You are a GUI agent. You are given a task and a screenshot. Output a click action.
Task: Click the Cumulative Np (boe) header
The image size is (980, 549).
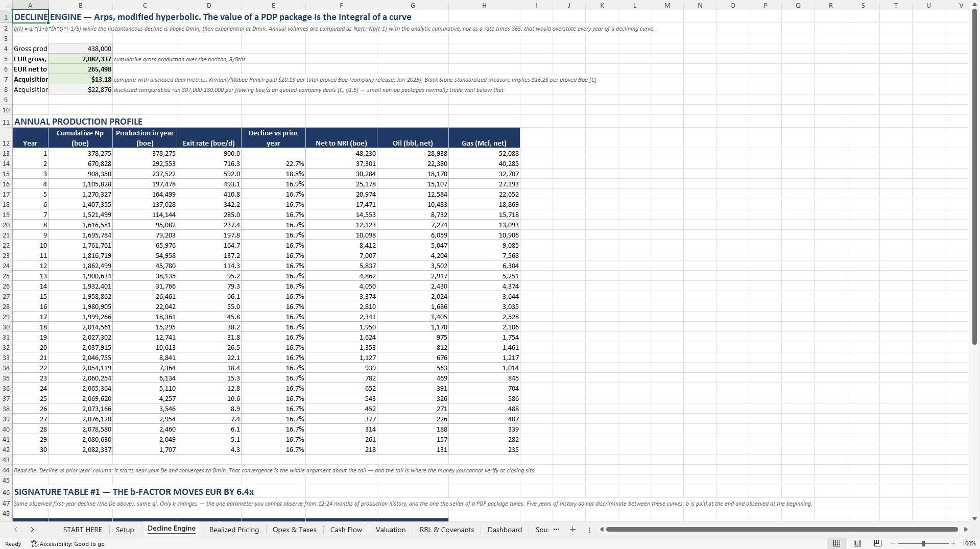click(x=80, y=138)
